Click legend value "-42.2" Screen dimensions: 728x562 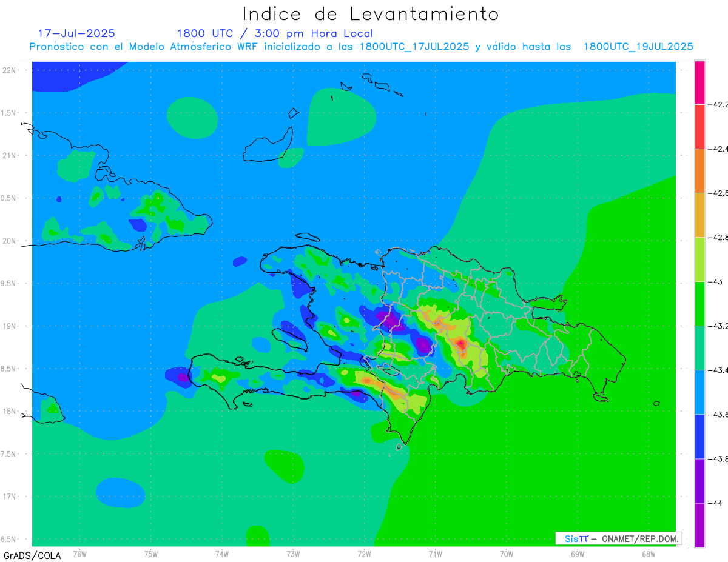coord(718,104)
